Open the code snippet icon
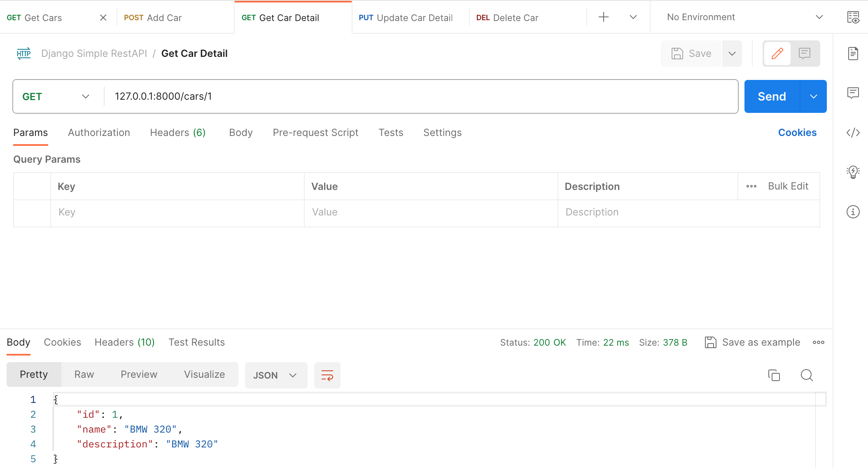The image size is (868, 468). pos(853,133)
